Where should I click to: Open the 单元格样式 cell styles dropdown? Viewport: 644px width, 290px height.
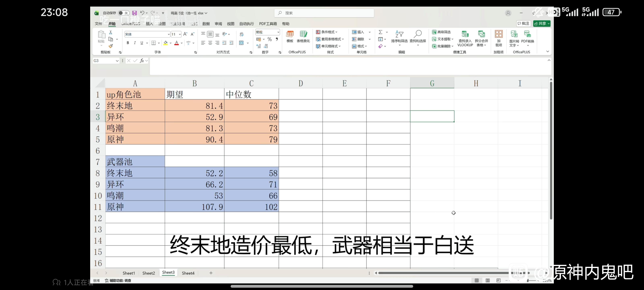click(x=328, y=46)
